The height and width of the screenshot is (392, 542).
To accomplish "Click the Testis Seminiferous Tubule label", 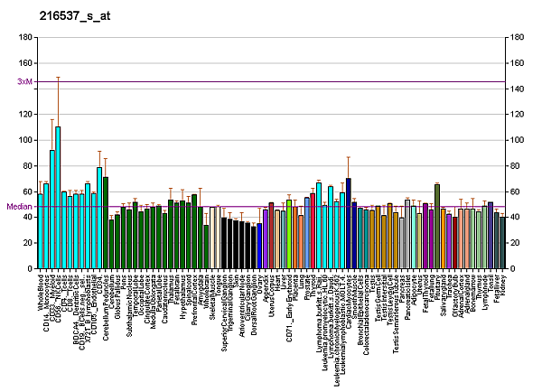I will [397, 312].
